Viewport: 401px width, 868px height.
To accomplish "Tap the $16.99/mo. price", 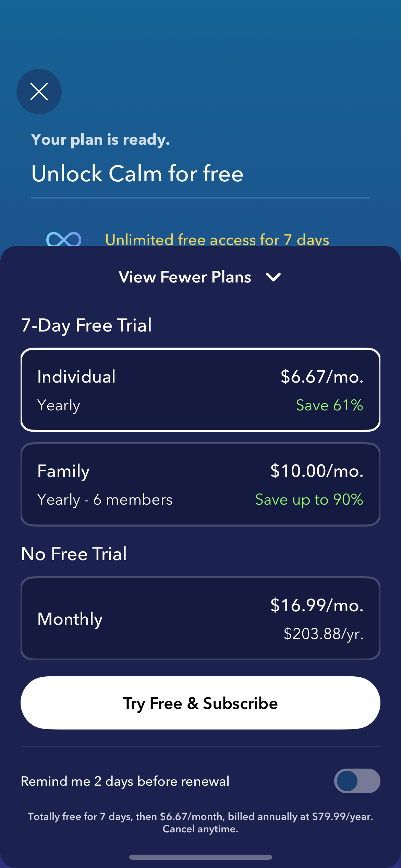I will tap(317, 605).
